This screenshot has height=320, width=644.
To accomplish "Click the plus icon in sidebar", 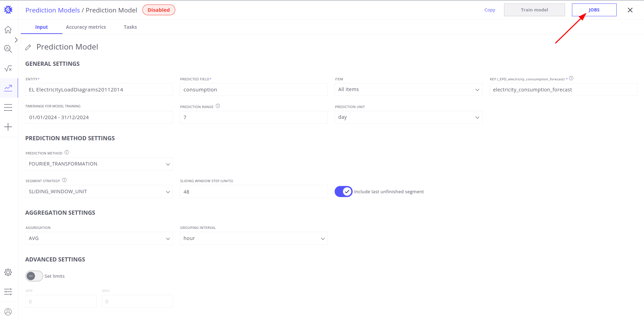I will (x=8, y=127).
